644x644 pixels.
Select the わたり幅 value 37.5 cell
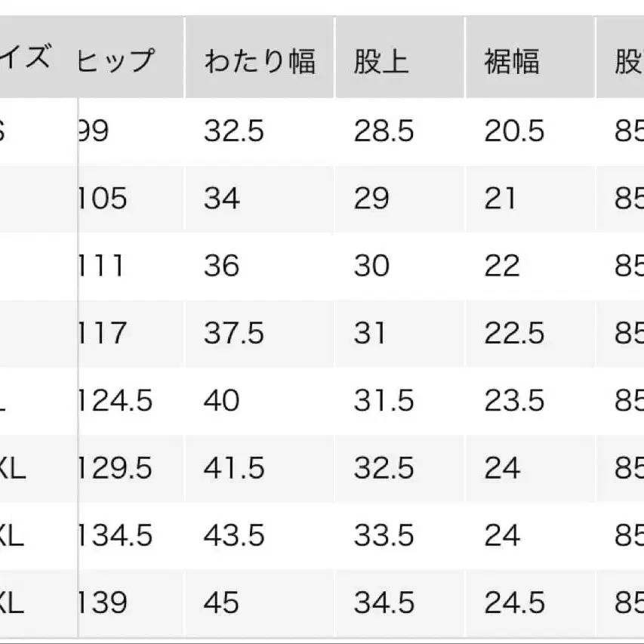234,333
